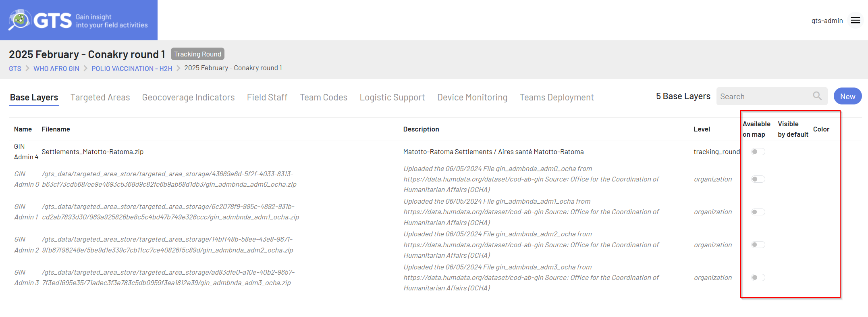The width and height of the screenshot is (868, 317).
Task: Click the search magnifier icon
Action: pyautogui.click(x=817, y=96)
